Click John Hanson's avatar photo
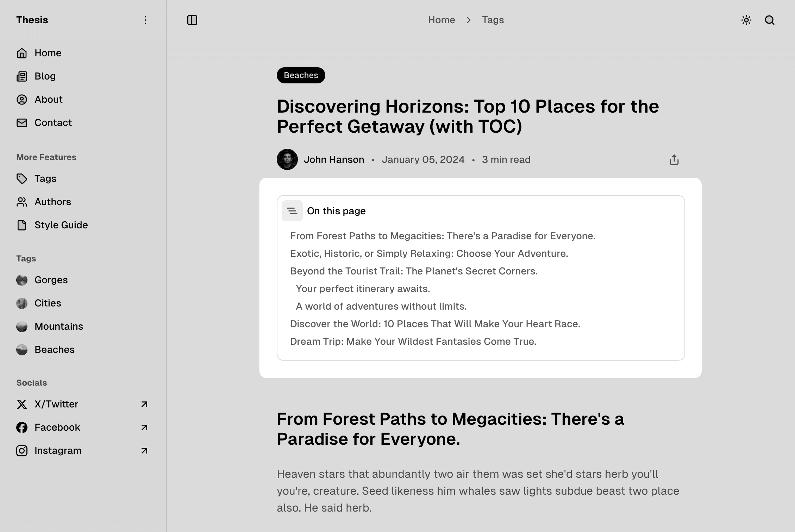The width and height of the screenshot is (795, 532). 287,159
